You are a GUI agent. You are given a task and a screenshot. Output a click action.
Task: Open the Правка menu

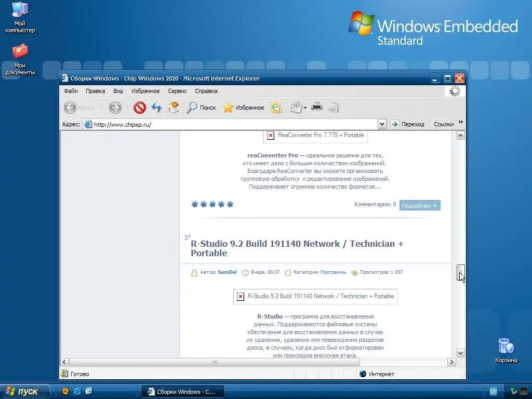click(x=96, y=91)
